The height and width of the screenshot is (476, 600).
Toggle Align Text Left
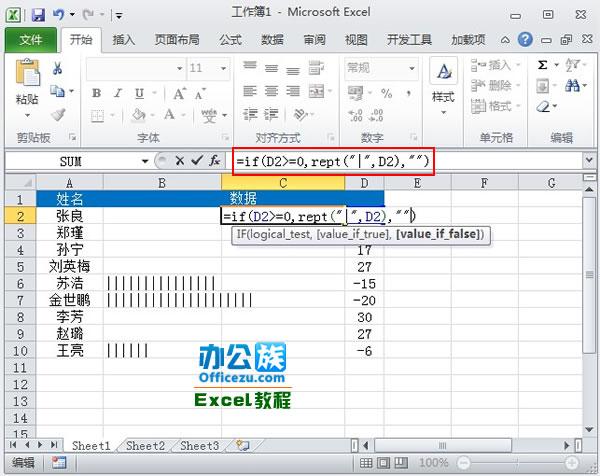(250, 91)
